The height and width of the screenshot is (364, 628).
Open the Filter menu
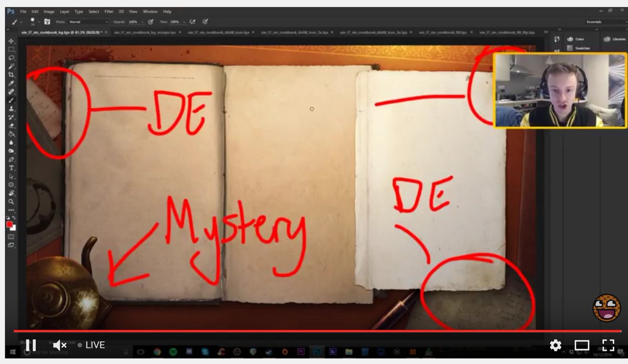point(108,12)
